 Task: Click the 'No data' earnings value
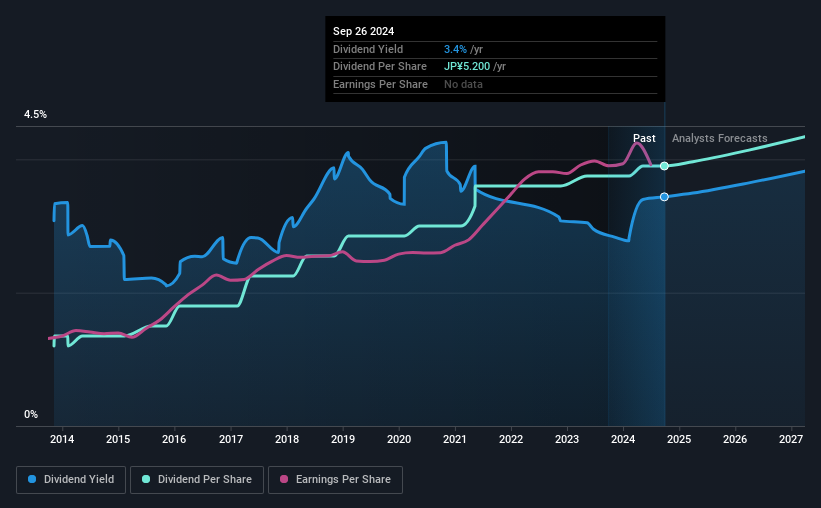point(463,84)
